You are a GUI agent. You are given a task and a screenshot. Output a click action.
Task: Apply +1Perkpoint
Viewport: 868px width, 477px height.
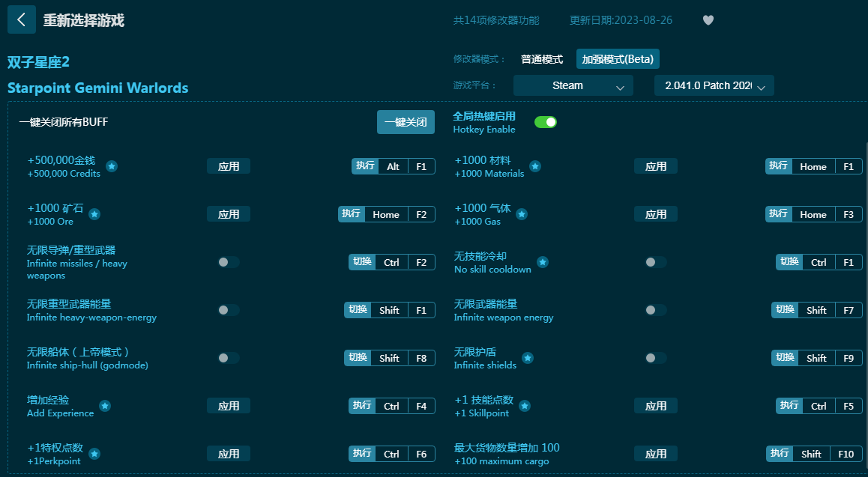229,455
